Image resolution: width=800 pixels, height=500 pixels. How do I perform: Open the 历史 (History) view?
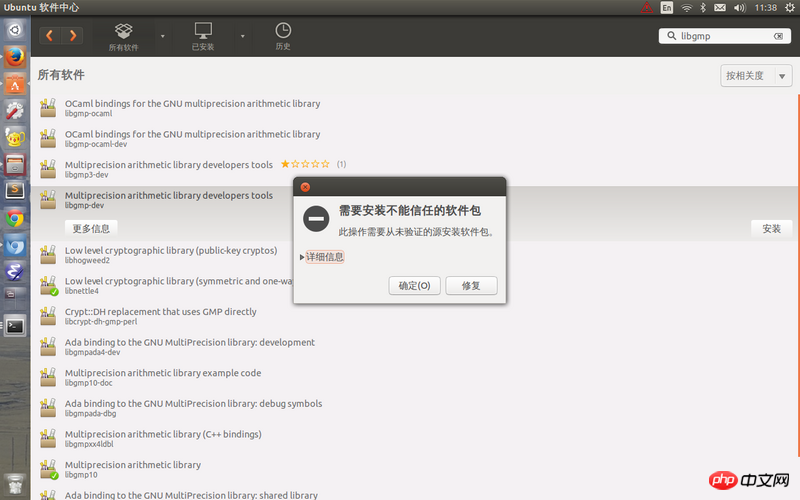[x=283, y=36]
